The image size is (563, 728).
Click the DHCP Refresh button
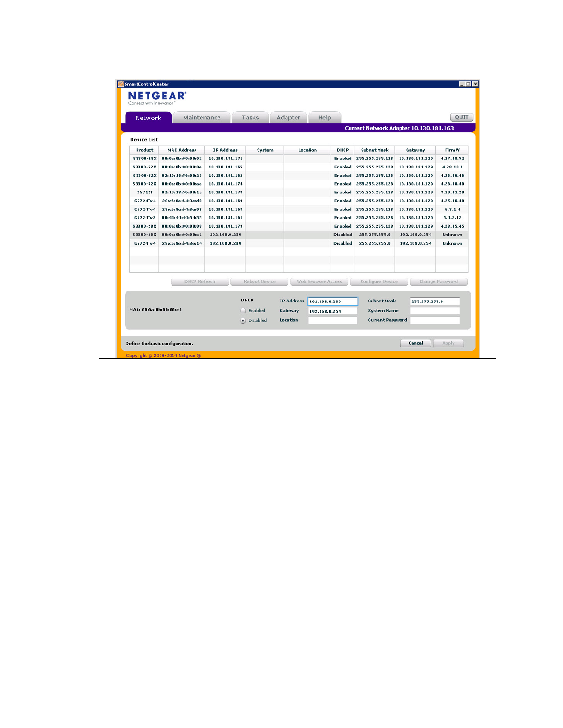(200, 282)
